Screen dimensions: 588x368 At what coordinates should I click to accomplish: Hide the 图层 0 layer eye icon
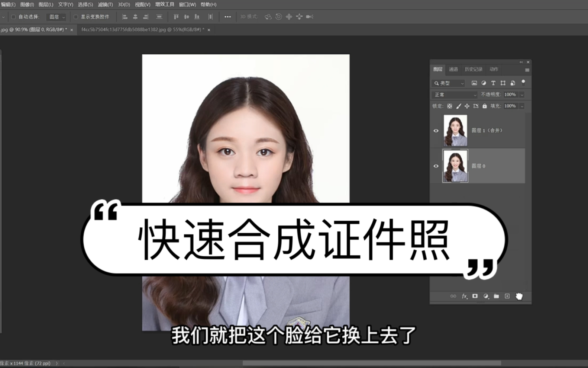point(436,166)
